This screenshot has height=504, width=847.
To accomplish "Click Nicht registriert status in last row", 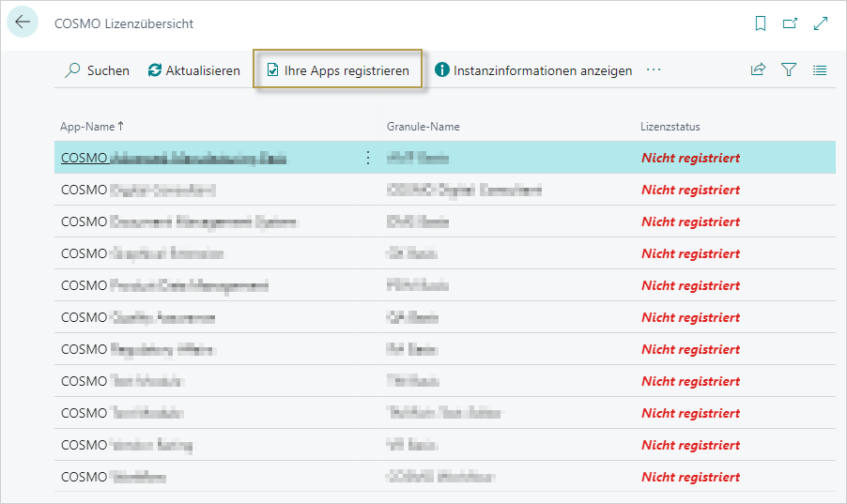I will [x=690, y=477].
